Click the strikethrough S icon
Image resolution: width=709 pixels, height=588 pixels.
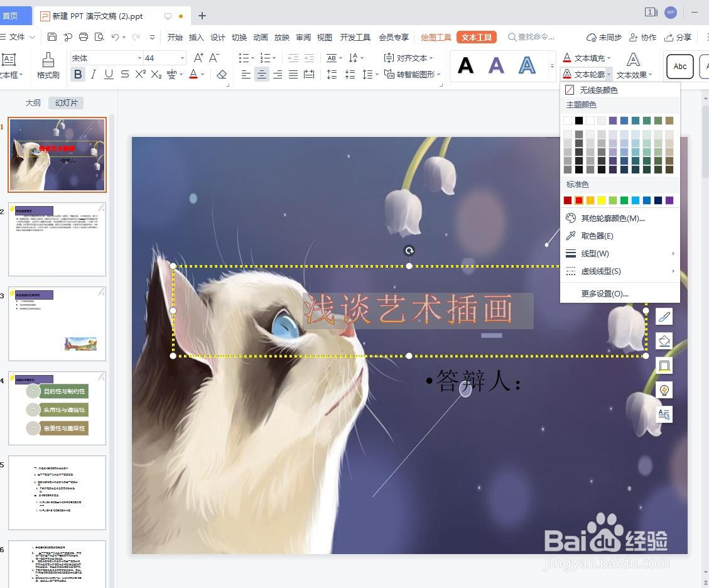[125, 73]
